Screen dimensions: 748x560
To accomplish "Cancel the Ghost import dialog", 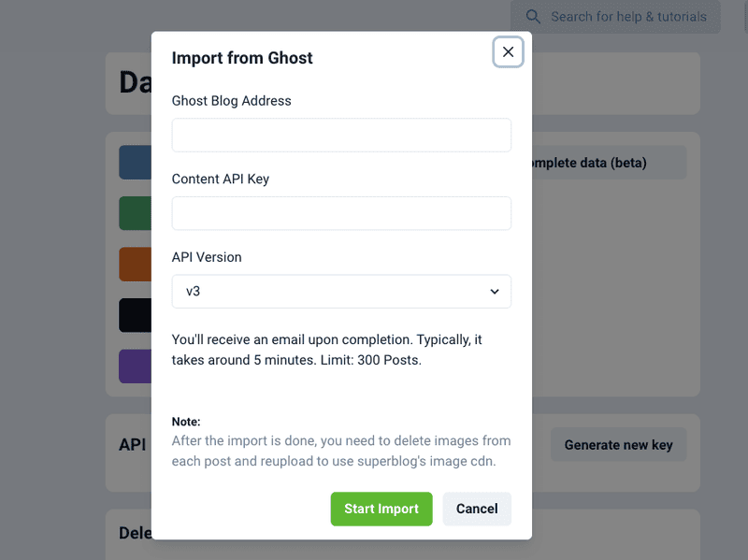I will (x=477, y=509).
